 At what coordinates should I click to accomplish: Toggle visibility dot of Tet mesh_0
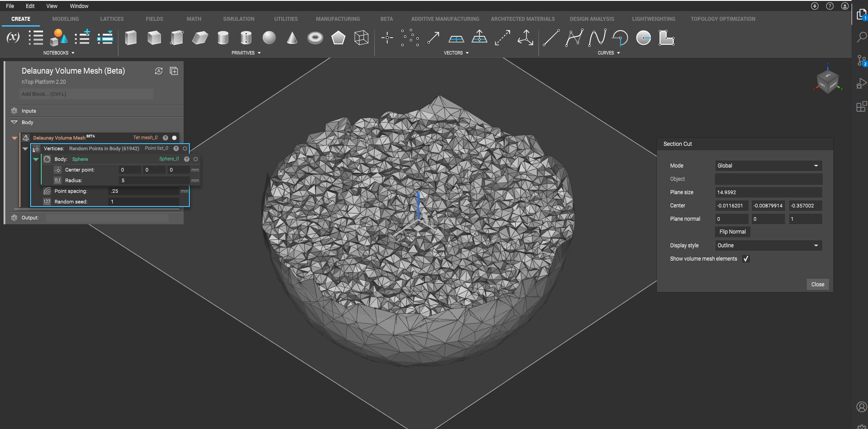[x=174, y=138]
